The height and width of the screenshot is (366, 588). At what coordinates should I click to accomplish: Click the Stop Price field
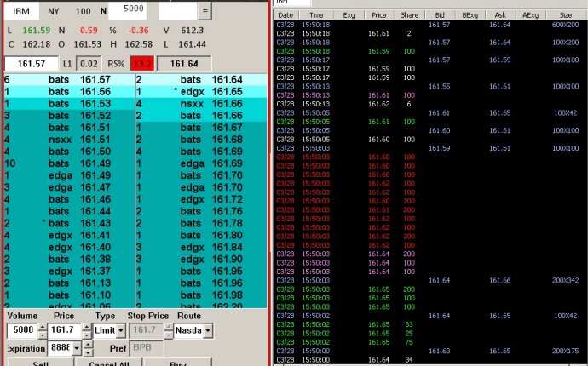tap(147, 330)
